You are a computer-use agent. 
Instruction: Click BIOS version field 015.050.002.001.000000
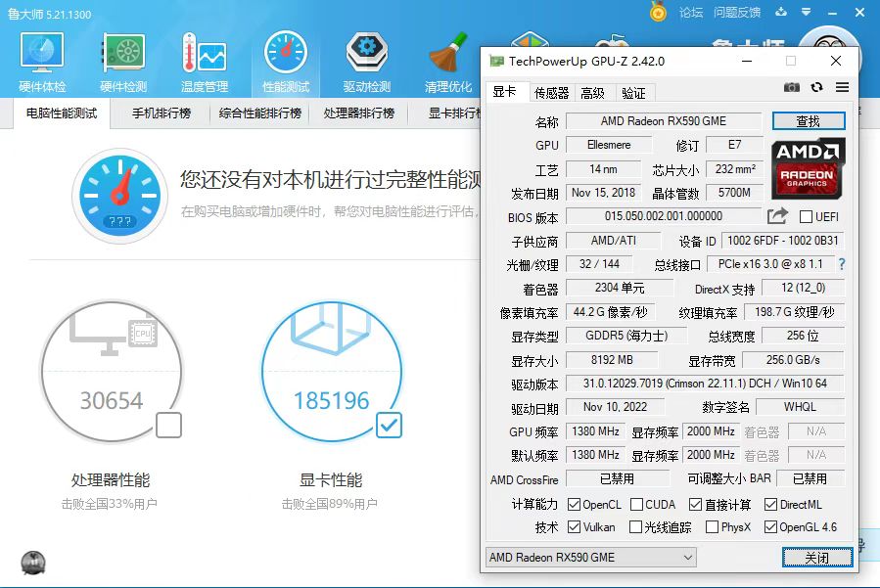point(664,216)
